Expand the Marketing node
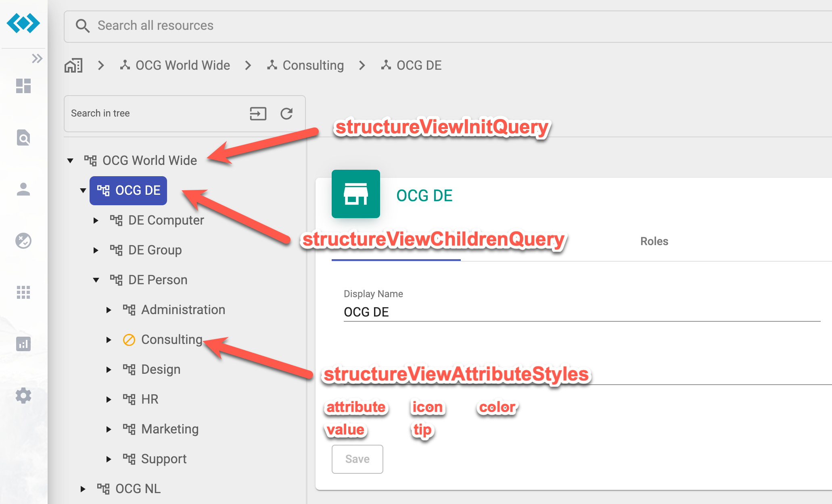The width and height of the screenshot is (832, 504). [109, 429]
